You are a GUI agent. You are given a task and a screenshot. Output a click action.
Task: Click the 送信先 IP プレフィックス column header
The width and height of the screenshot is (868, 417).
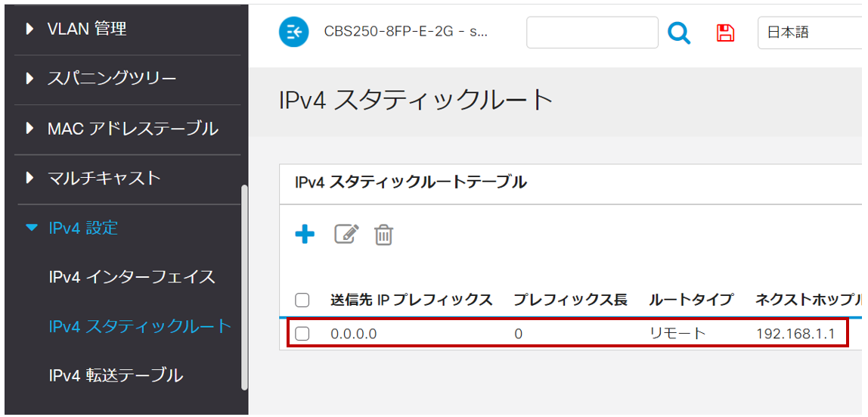point(411,300)
